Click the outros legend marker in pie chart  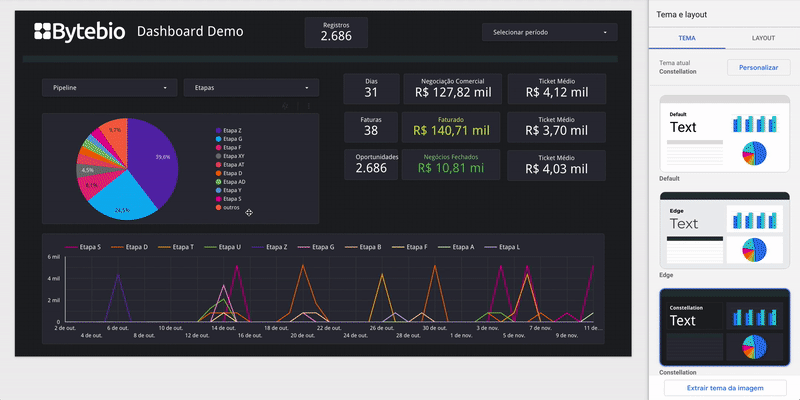click(x=218, y=208)
